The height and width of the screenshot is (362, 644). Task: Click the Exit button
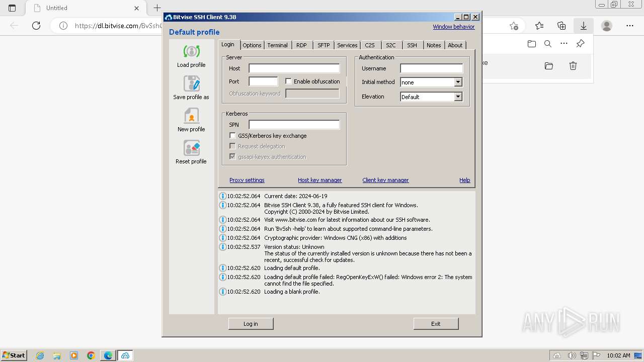(436, 324)
